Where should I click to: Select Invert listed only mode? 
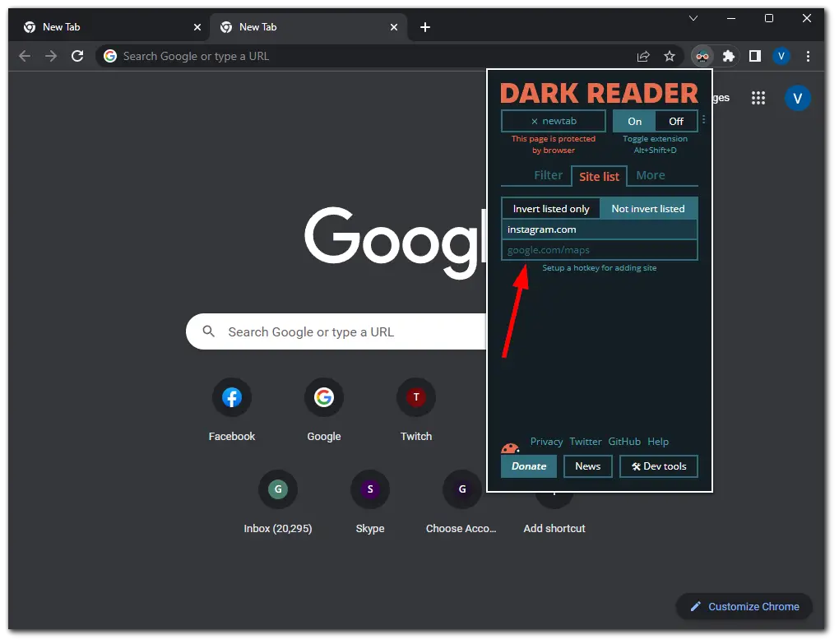[x=550, y=209]
